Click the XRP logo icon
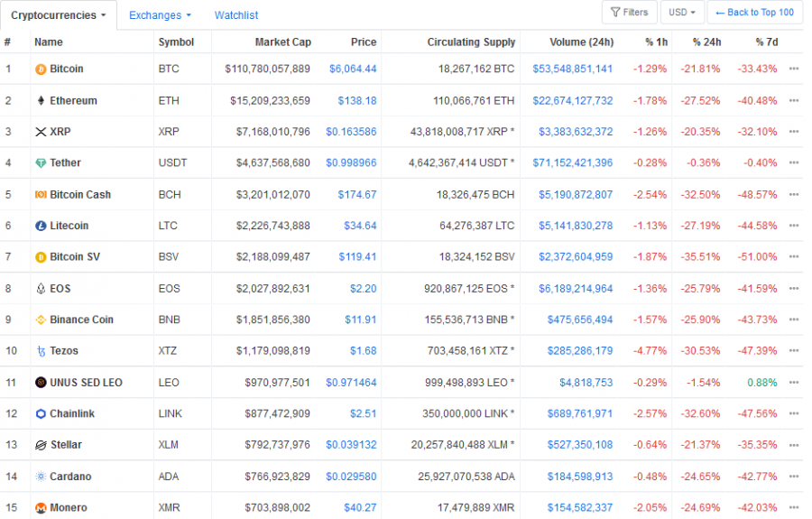This screenshot has height=519, width=812. pyautogui.click(x=41, y=132)
